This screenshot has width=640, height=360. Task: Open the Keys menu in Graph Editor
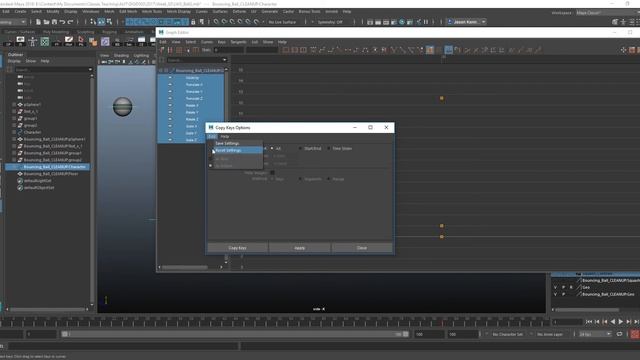point(222,42)
